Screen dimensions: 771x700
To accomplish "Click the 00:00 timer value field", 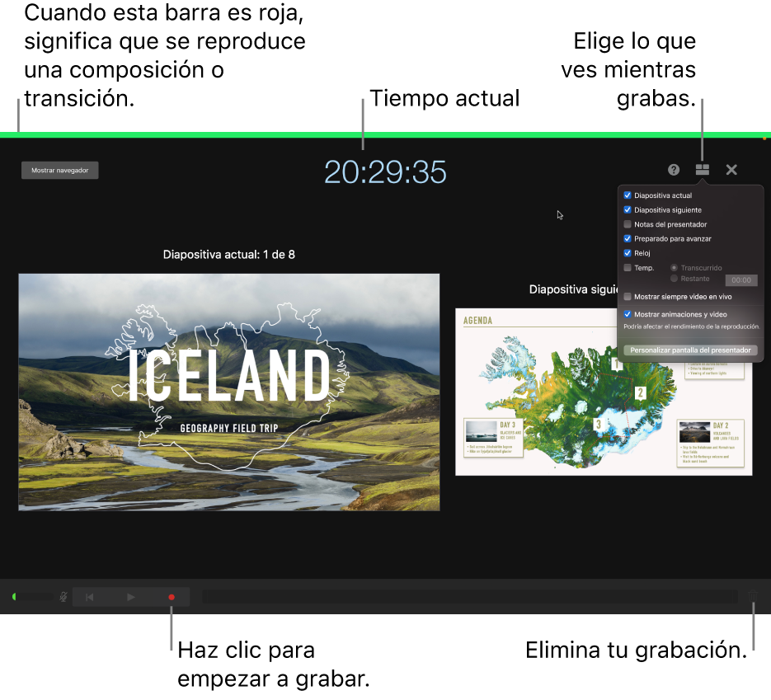I will coord(742,280).
